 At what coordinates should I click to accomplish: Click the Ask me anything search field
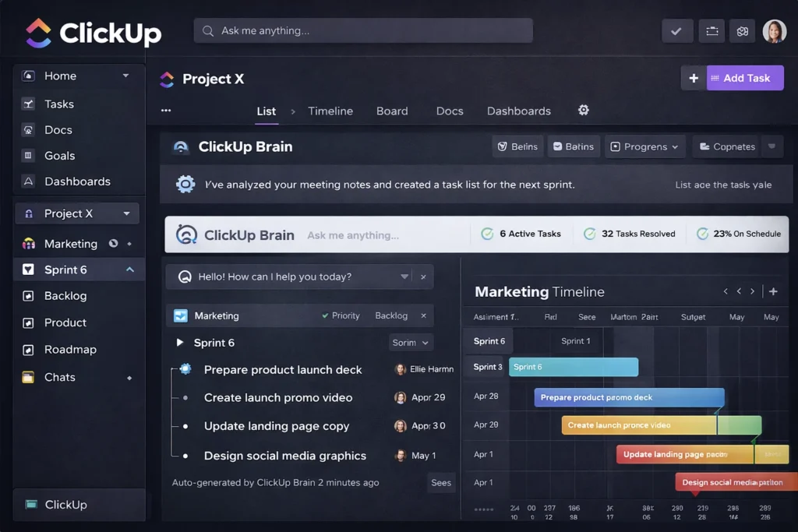click(363, 31)
